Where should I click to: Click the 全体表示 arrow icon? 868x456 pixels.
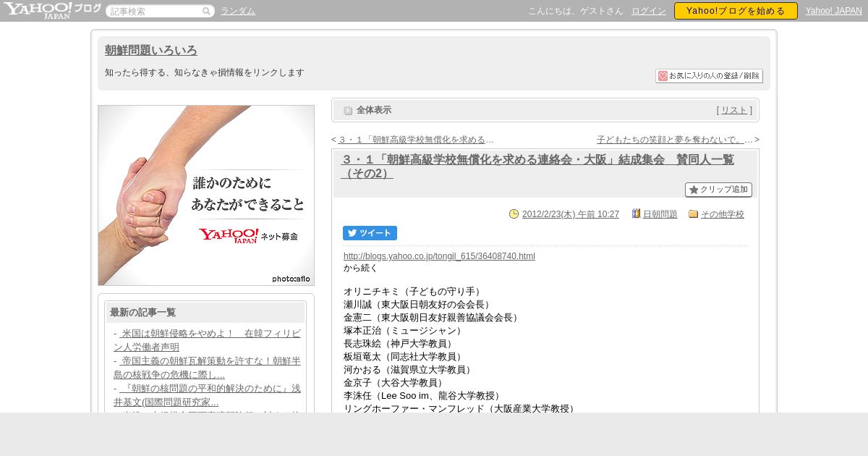[348, 111]
